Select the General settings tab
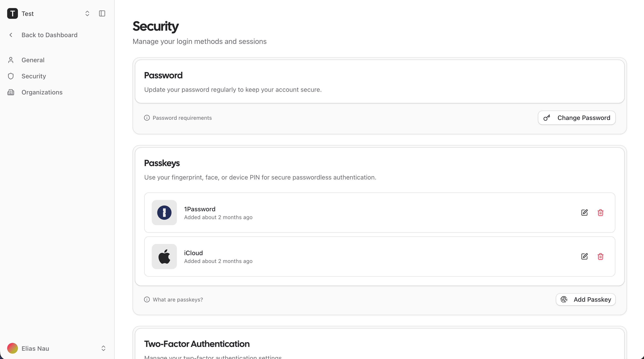 pyautogui.click(x=33, y=60)
